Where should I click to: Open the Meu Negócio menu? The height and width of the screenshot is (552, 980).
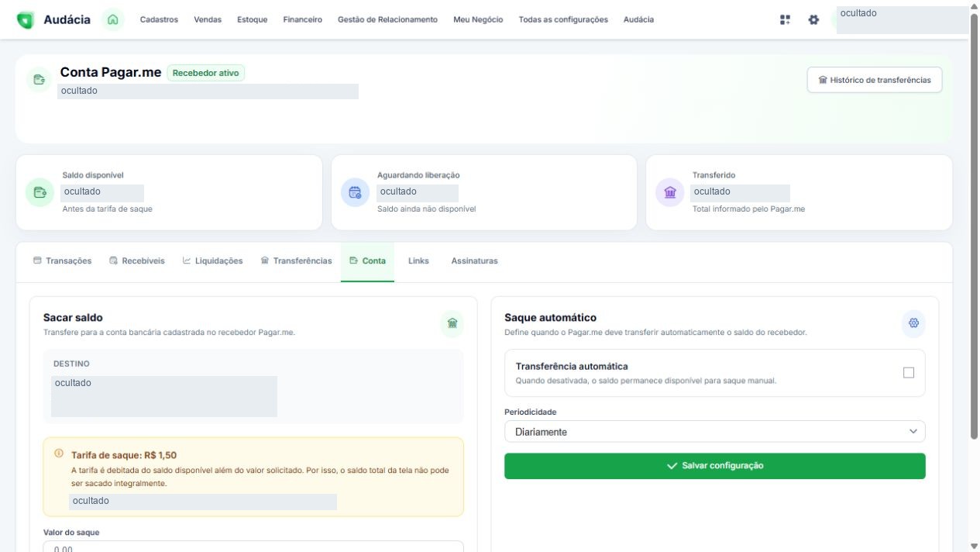478,19
